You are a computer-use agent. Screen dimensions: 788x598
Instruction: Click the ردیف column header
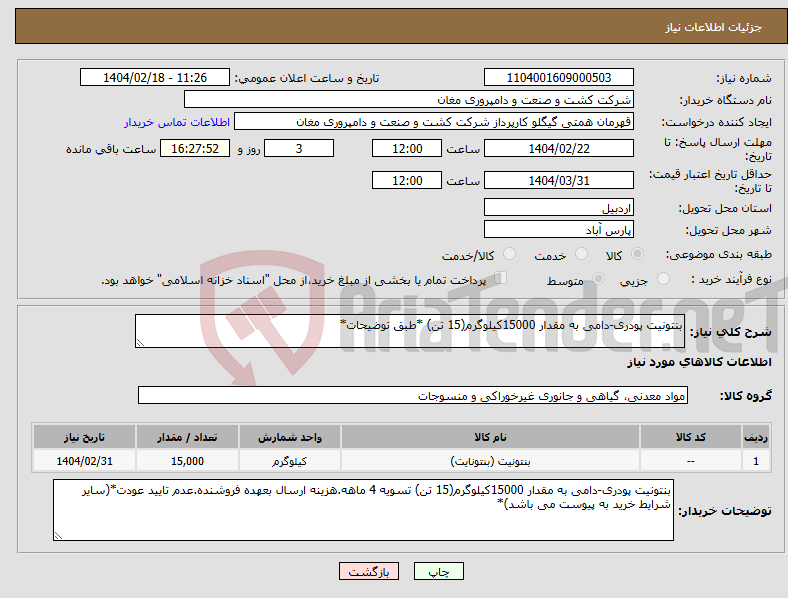coord(756,437)
